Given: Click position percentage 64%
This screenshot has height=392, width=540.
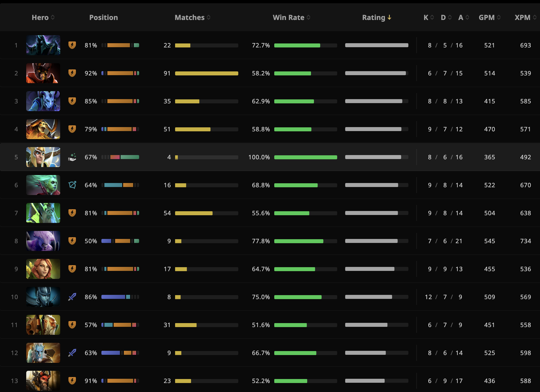Looking at the screenshot, I should 91,185.
